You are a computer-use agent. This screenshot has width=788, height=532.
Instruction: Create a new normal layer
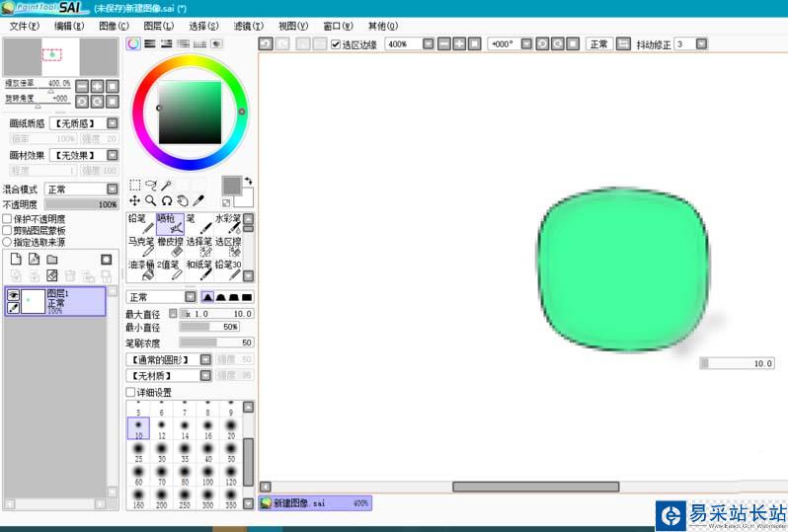[x=16, y=260]
